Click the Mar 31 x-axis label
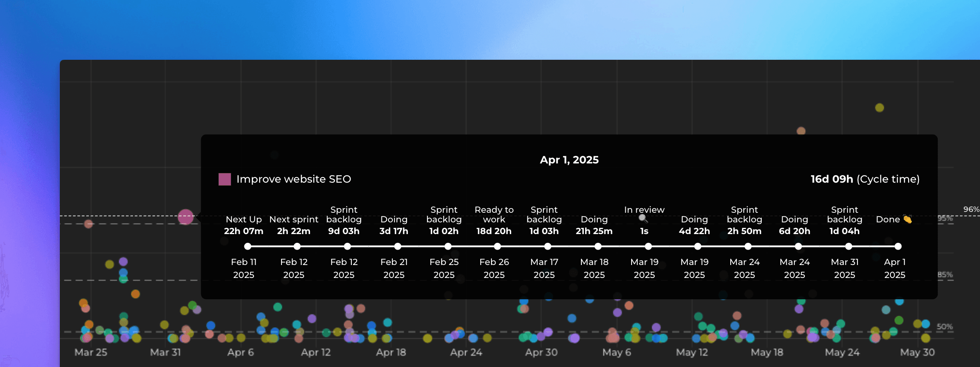This screenshot has height=367, width=980. point(166,352)
